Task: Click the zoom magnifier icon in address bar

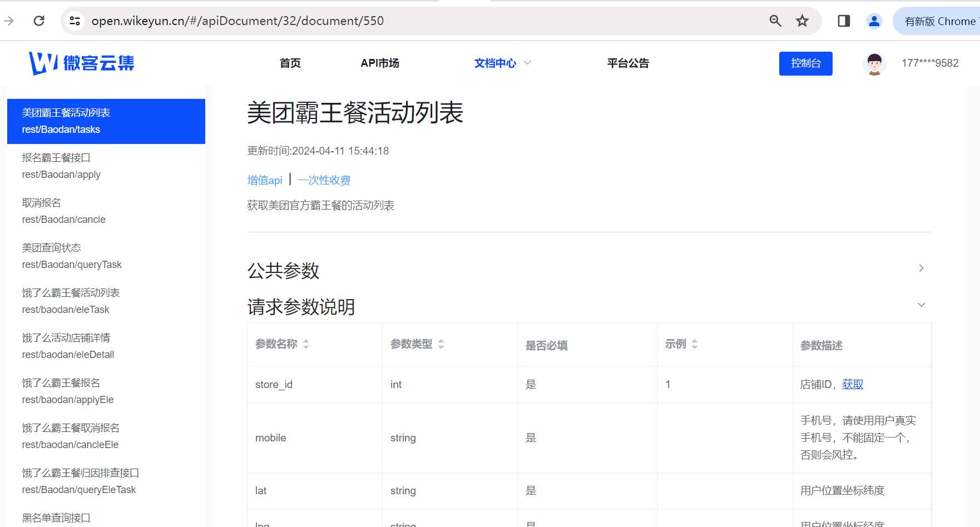Action: pos(775,21)
